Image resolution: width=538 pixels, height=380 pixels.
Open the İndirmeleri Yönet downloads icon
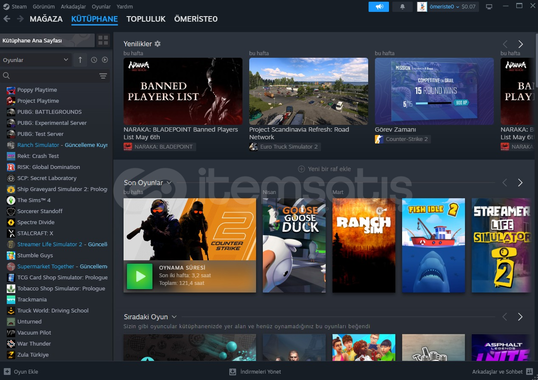tap(233, 372)
